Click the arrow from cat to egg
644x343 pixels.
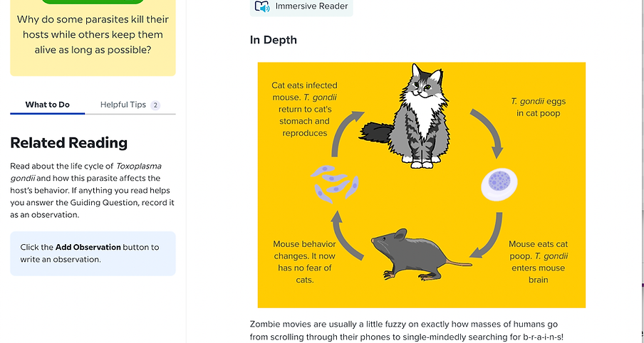click(x=489, y=132)
